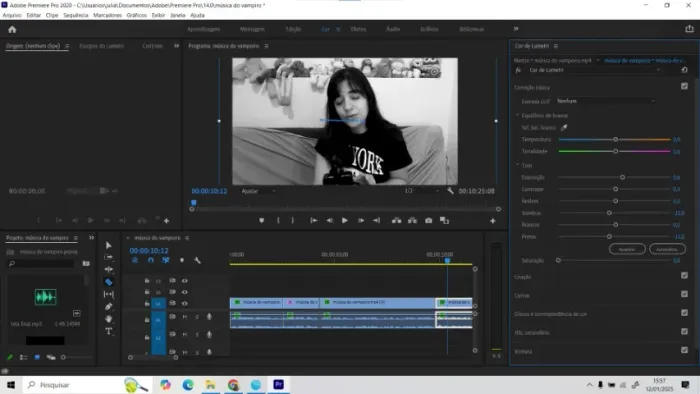
Task: Select the Ripple Edit tool
Action: click(x=108, y=269)
